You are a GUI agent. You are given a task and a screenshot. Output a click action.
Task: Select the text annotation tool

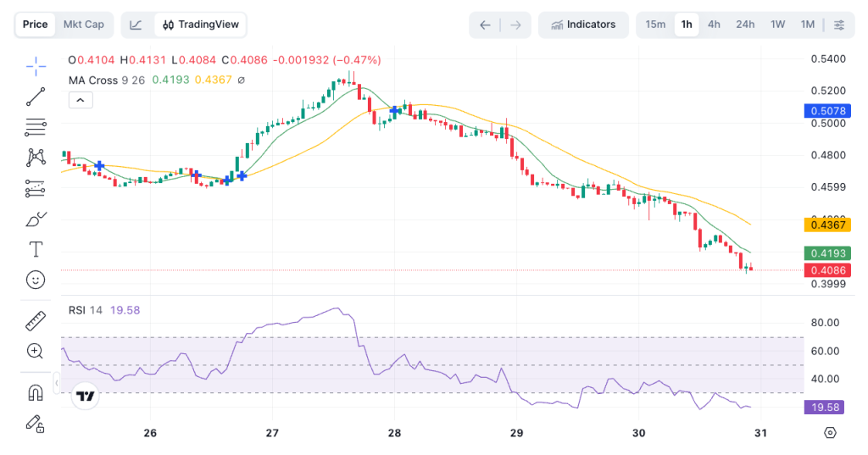click(36, 249)
